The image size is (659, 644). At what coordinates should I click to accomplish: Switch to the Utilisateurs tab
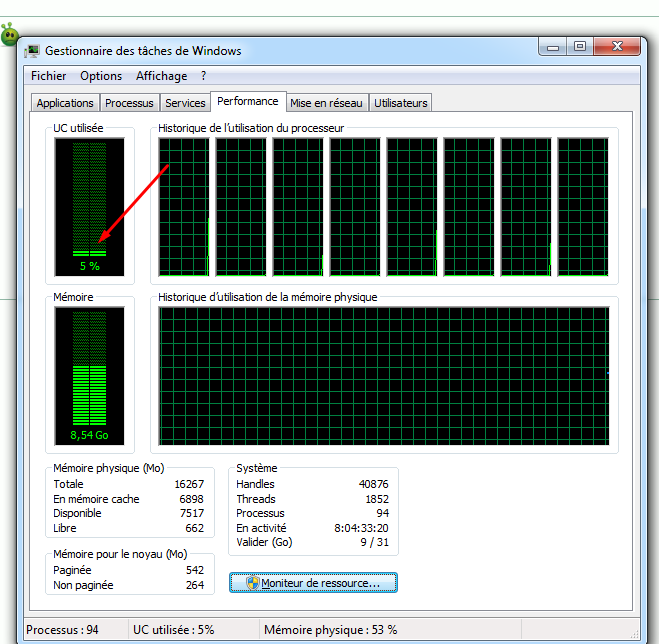[401, 103]
